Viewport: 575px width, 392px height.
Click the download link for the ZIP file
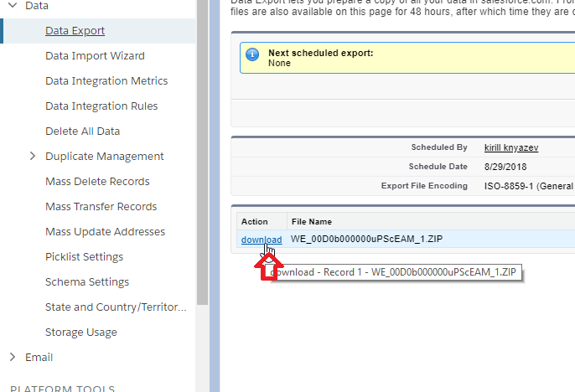tap(261, 240)
